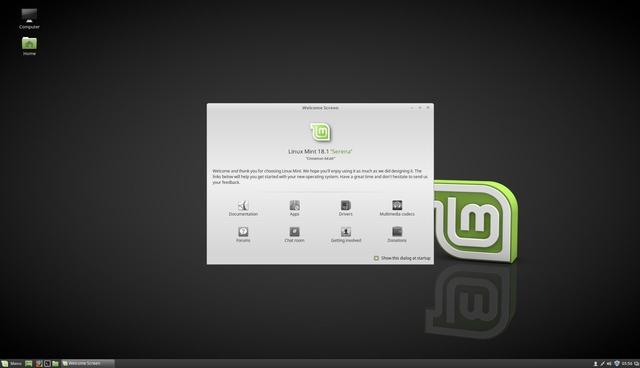This screenshot has height=368, width=640.
Task: Select the Home folder desktop icon
Action: 29,46
